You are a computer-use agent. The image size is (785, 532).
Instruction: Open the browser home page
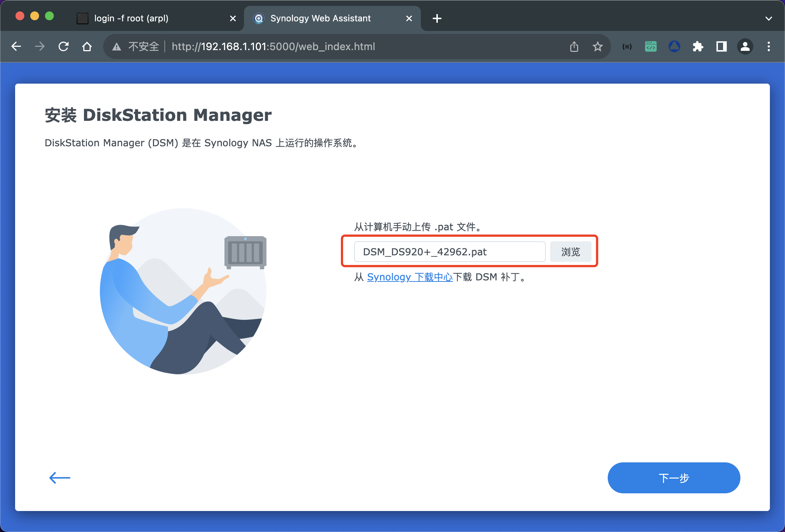[87, 46]
